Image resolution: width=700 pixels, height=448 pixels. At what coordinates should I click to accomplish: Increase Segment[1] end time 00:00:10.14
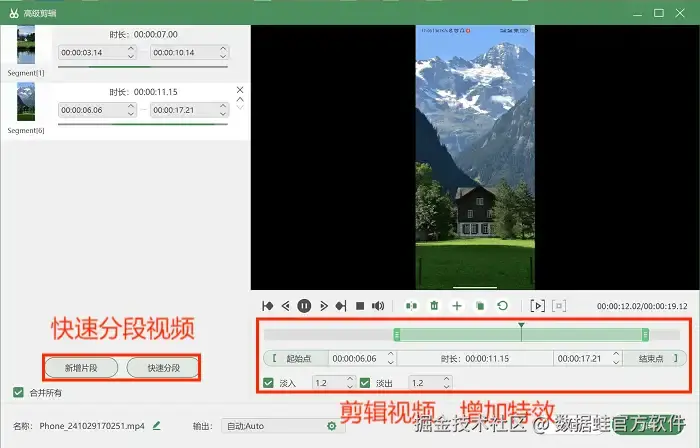click(223, 49)
